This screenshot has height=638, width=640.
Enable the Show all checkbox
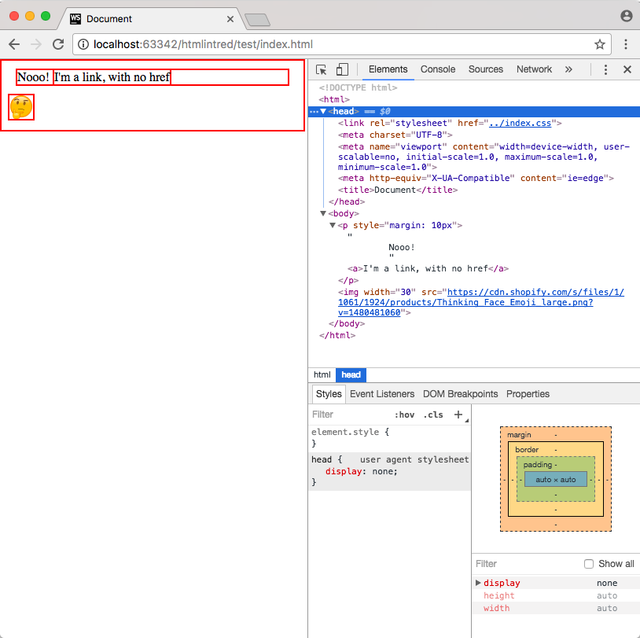[589, 564]
